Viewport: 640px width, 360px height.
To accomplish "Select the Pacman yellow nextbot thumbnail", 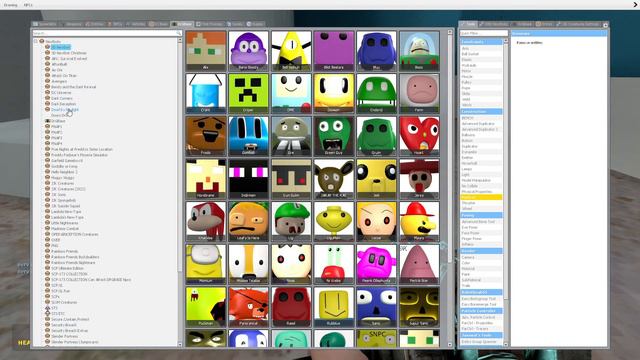I will [206, 307].
